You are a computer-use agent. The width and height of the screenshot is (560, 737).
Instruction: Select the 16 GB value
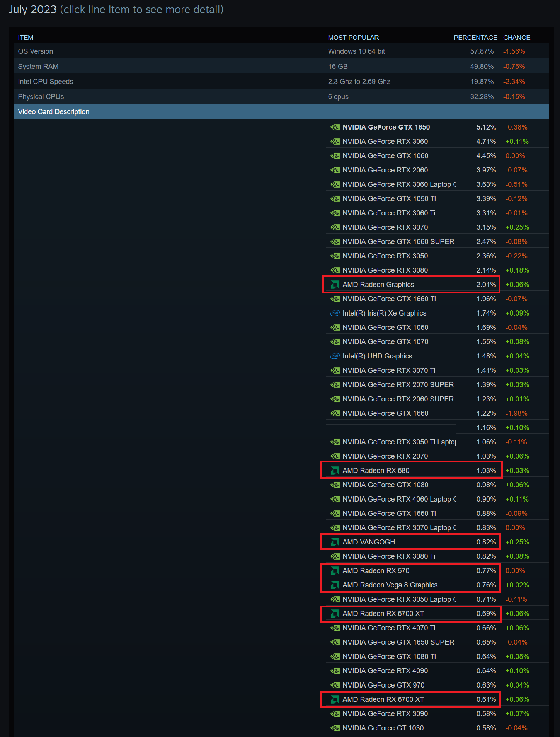click(x=338, y=67)
